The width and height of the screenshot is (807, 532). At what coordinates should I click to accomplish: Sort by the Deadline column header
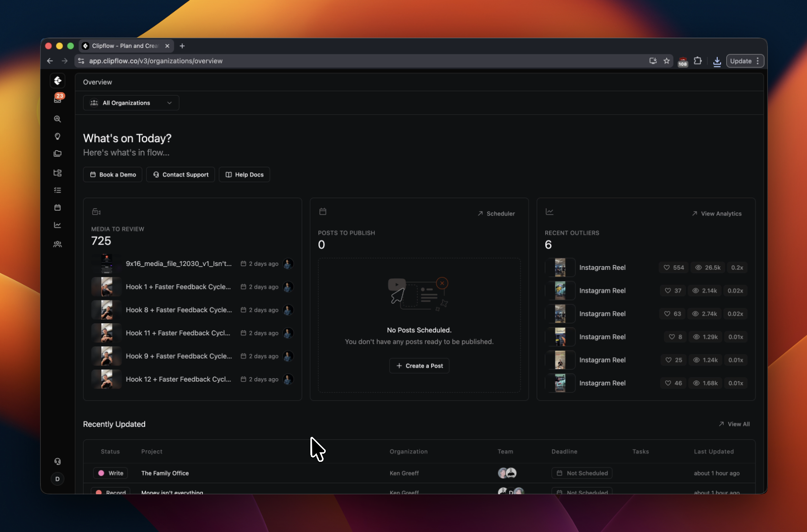(x=564, y=452)
